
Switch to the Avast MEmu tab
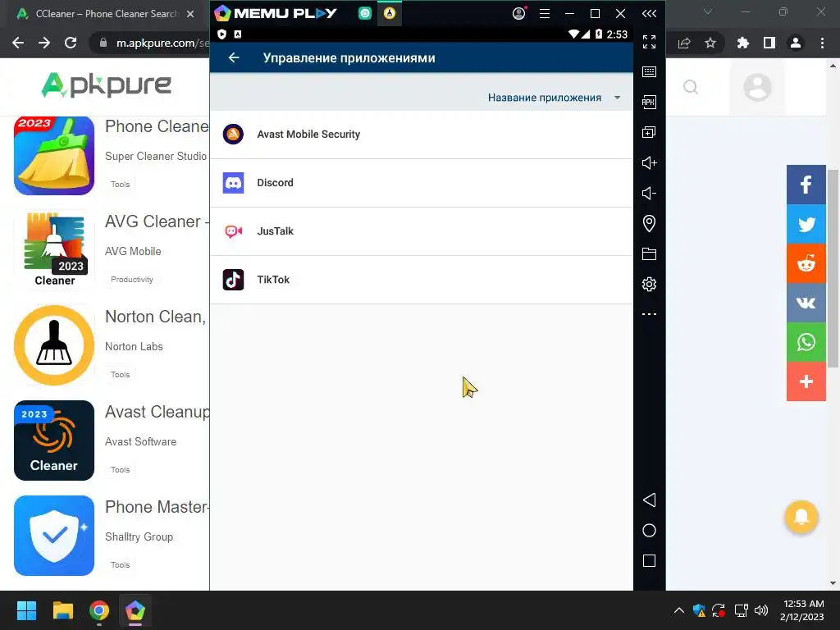390,13
